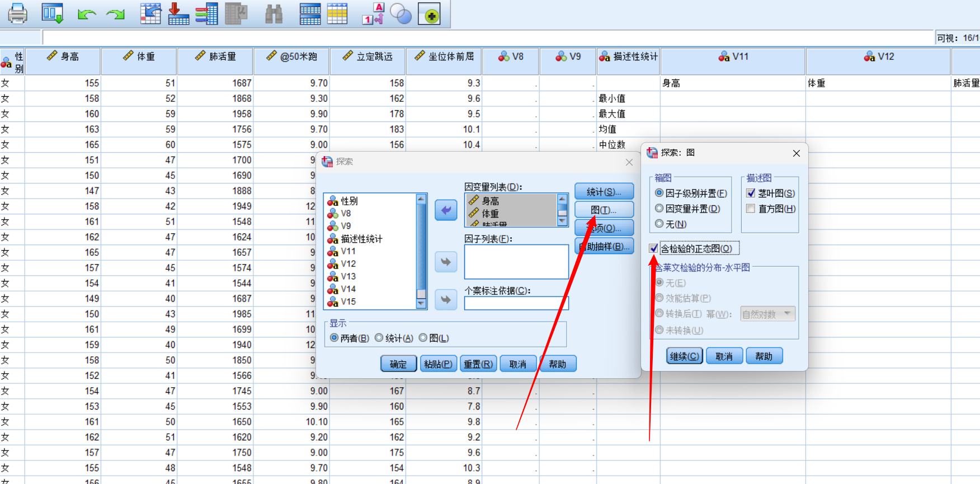Click the Print toolbar icon

tap(17, 13)
